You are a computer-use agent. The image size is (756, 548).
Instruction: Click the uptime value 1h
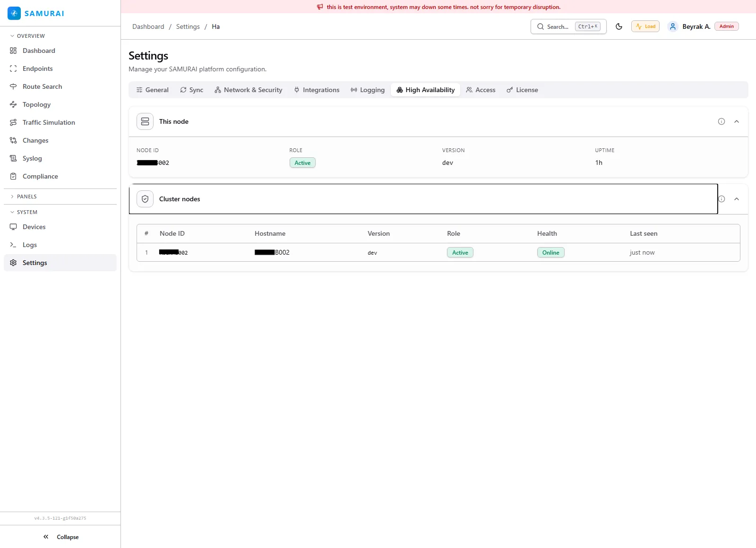[599, 163]
